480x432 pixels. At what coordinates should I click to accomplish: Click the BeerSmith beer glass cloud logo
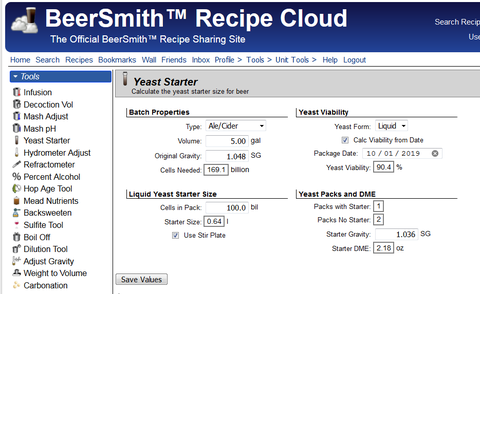(x=25, y=20)
